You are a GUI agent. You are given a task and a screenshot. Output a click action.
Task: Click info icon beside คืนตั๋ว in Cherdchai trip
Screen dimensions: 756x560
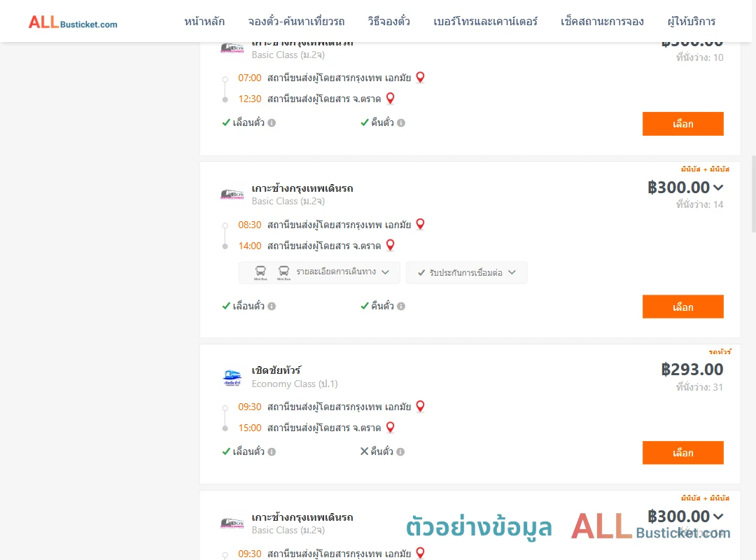(x=400, y=452)
